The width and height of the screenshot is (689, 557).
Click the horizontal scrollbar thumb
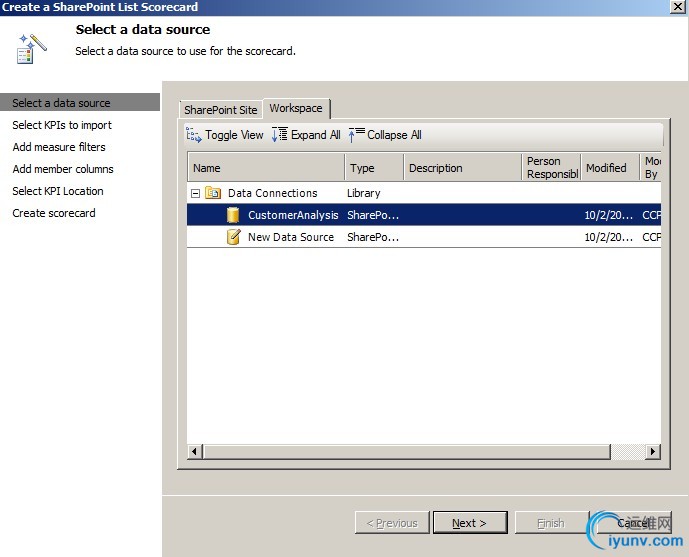406,451
